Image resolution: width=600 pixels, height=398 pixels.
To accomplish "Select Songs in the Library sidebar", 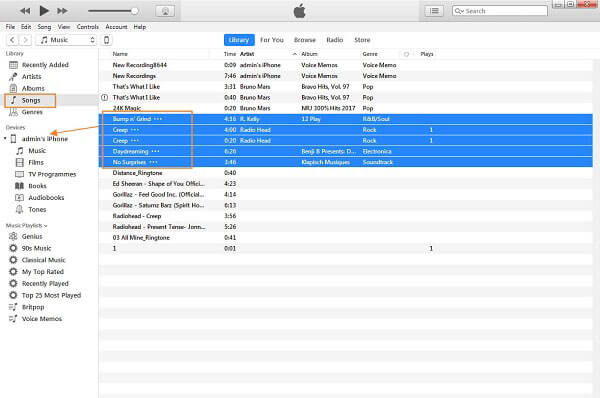I will [x=30, y=100].
